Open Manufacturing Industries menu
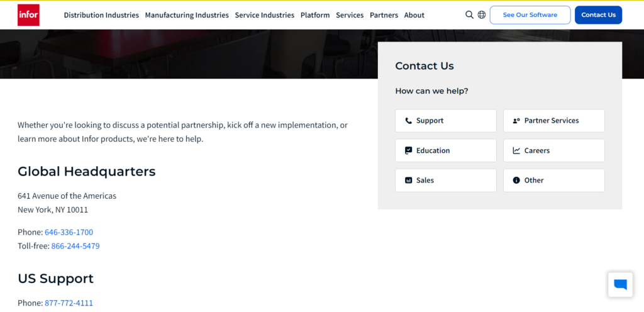The width and height of the screenshot is (644, 312). [187, 15]
